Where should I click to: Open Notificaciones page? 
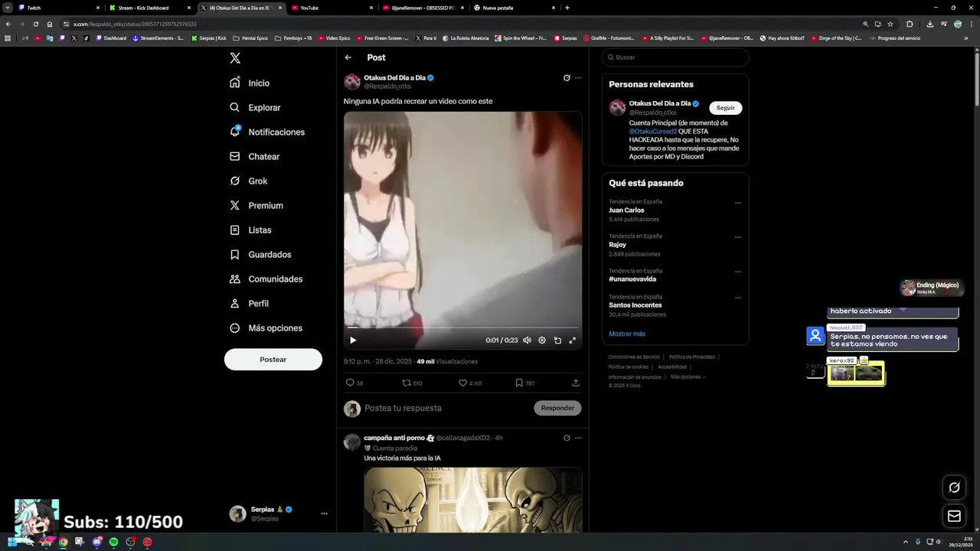point(267,132)
